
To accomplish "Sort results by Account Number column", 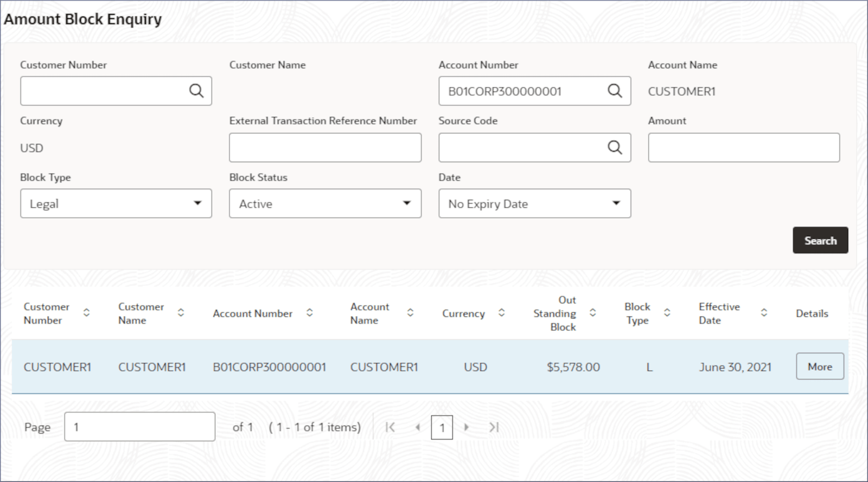I will pos(310,313).
